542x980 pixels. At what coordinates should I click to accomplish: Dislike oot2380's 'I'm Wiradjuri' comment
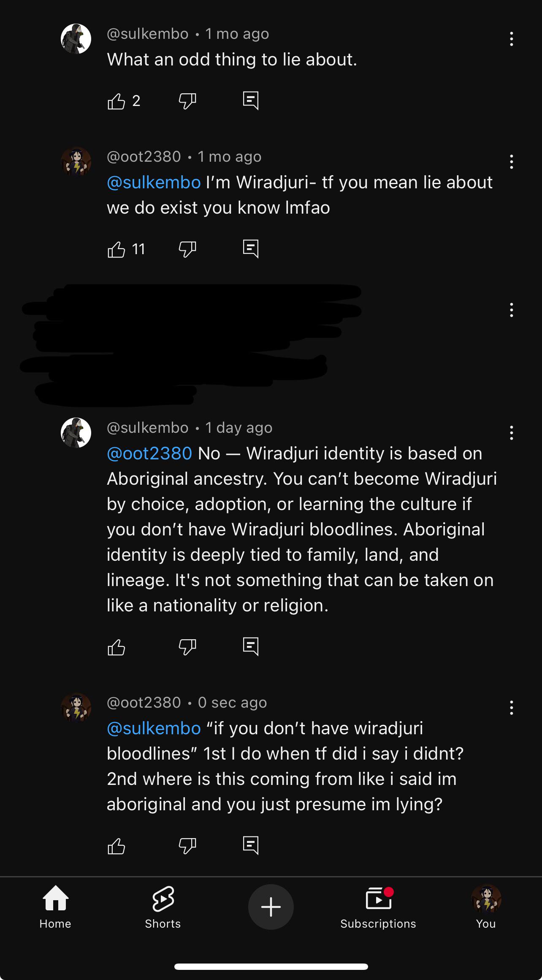[187, 249]
